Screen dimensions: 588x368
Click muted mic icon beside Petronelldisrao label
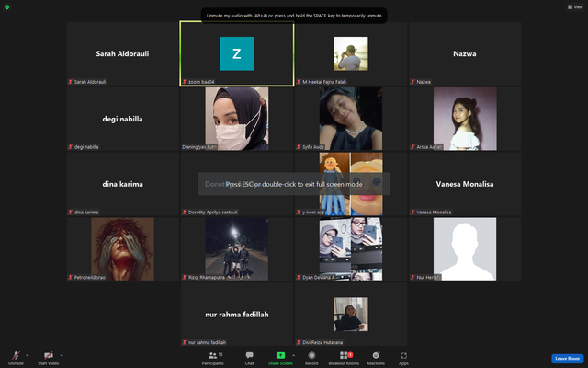click(70, 278)
